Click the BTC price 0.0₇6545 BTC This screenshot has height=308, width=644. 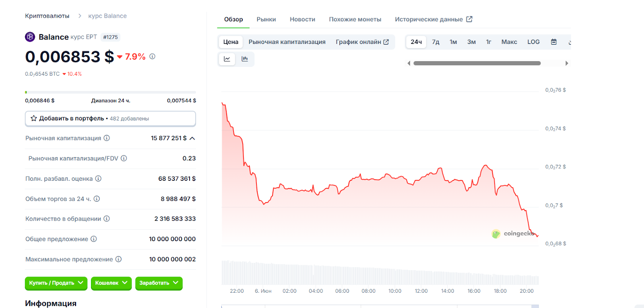(42, 74)
